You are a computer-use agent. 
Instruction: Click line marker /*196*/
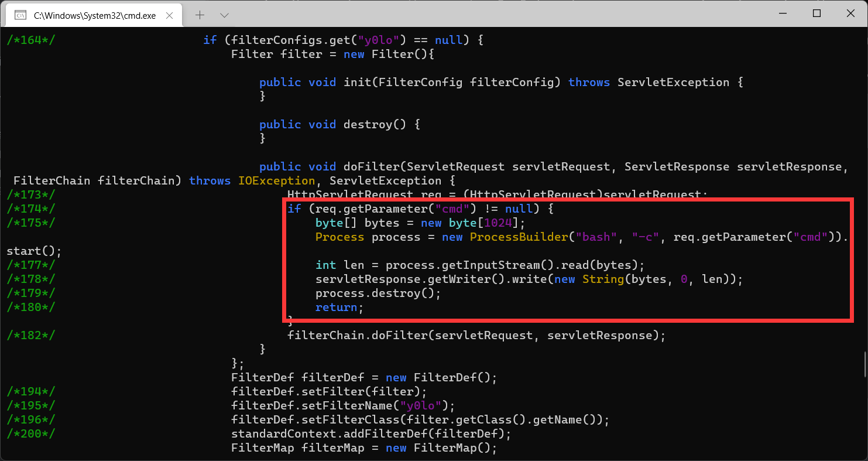(31, 420)
